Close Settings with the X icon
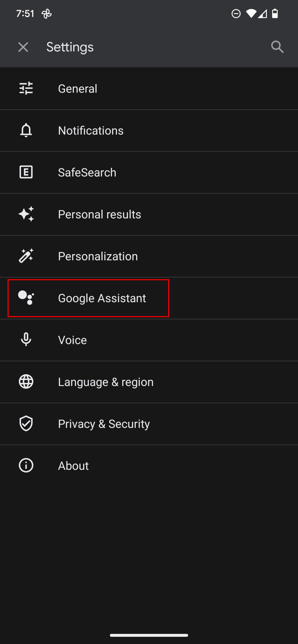Viewport: 298px width, 644px height. pyautogui.click(x=23, y=47)
